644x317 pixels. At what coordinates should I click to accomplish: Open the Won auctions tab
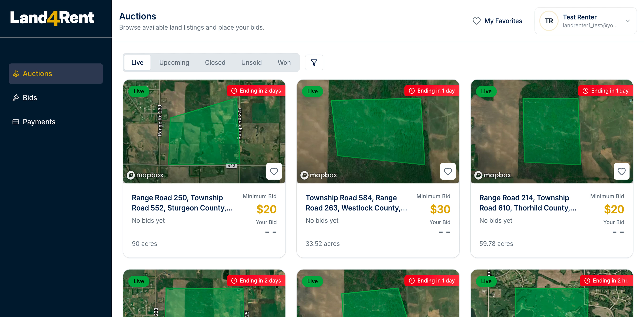pos(284,63)
